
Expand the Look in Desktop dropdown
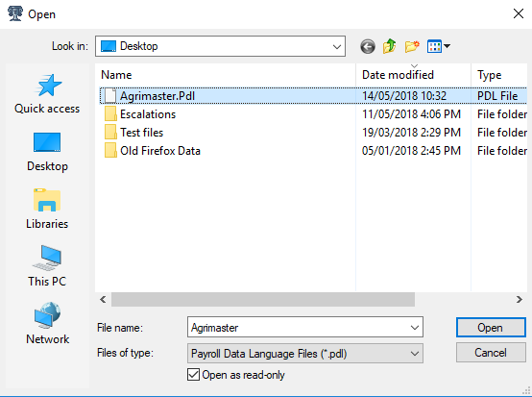pyautogui.click(x=220, y=46)
